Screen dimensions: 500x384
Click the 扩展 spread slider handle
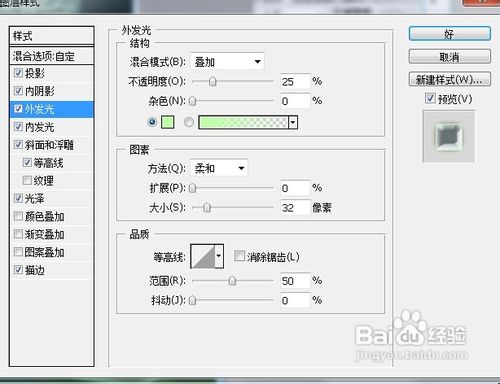(x=192, y=188)
